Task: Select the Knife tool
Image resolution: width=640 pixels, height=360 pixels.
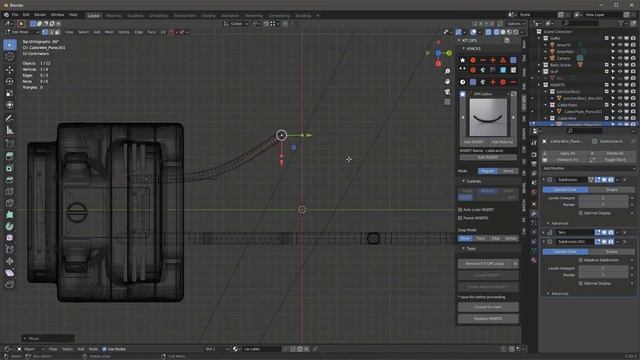Action: click(10, 203)
